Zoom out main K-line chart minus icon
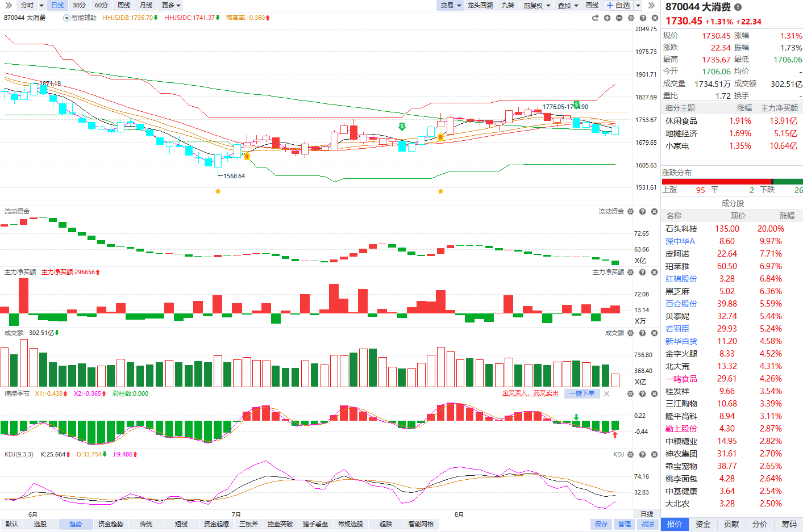This screenshot has height=532, width=803. pyautogui.click(x=619, y=18)
